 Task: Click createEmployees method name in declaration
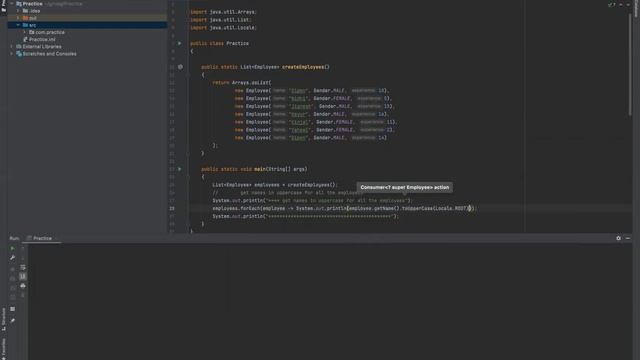point(304,67)
